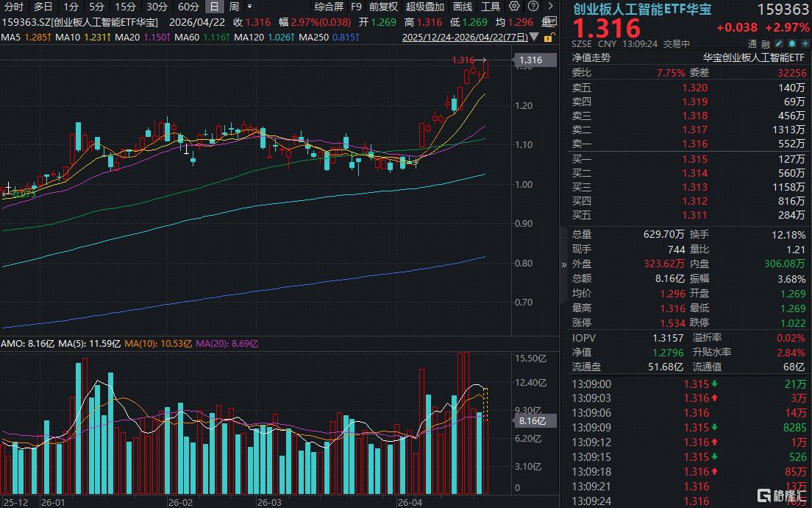This screenshot has height=508, width=812.
Task: Switch to 多日 view tab
Action: 43,7
